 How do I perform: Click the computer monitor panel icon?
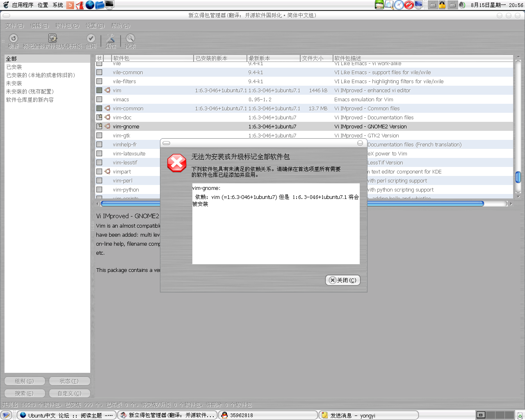coord(418,5)
